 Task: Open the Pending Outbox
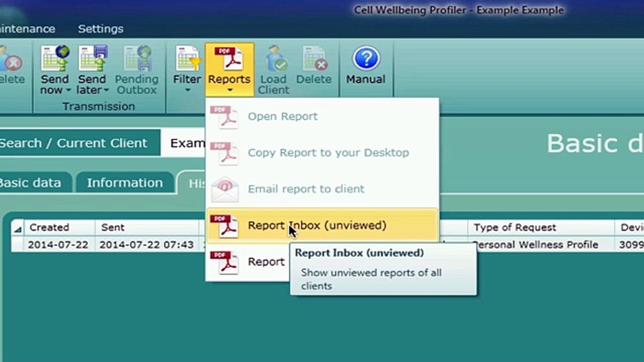pyautogui.click(x=136, y=70)
